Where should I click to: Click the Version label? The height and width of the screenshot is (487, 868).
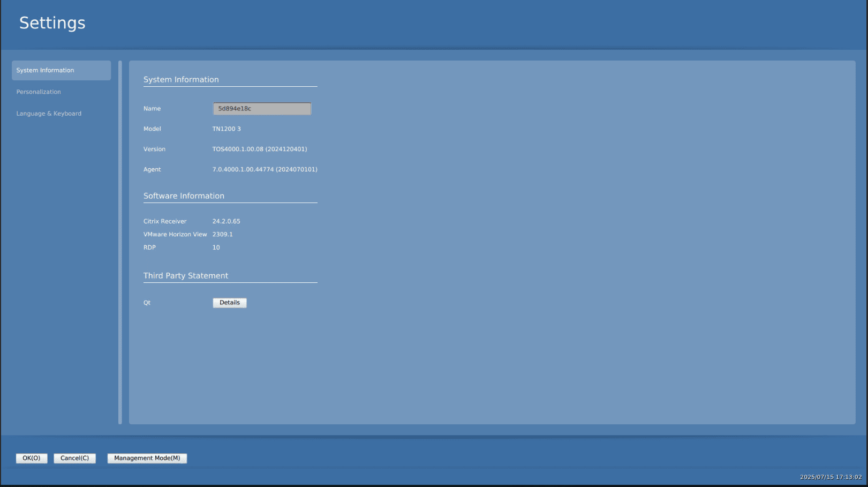[154, 149]
